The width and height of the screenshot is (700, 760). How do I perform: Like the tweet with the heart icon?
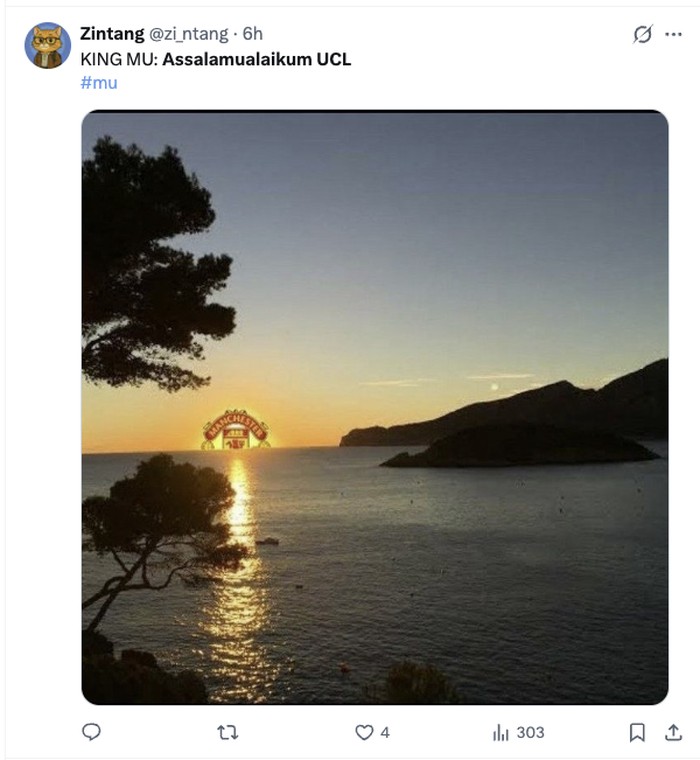[364, 732]
